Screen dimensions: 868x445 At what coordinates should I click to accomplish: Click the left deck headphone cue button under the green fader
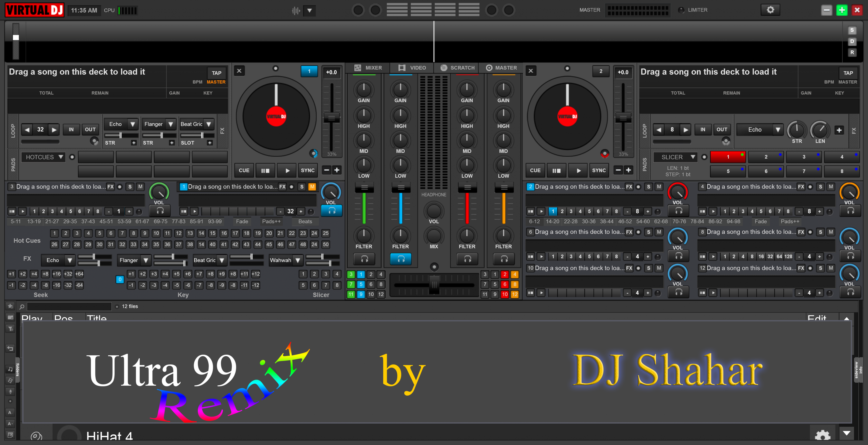coord(364,259)
